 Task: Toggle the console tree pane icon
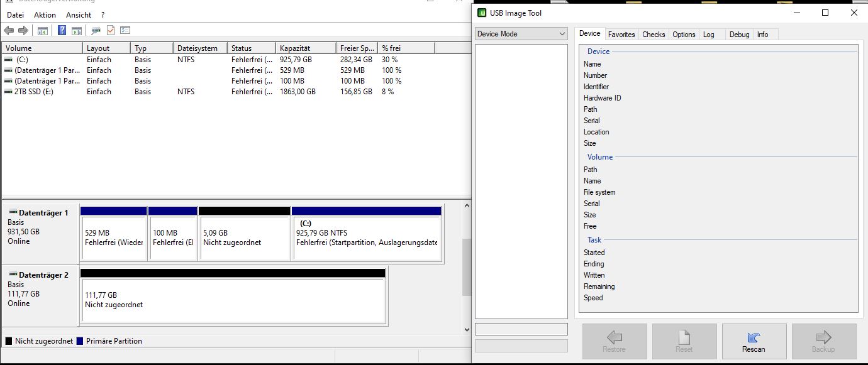tap(43, 30)
